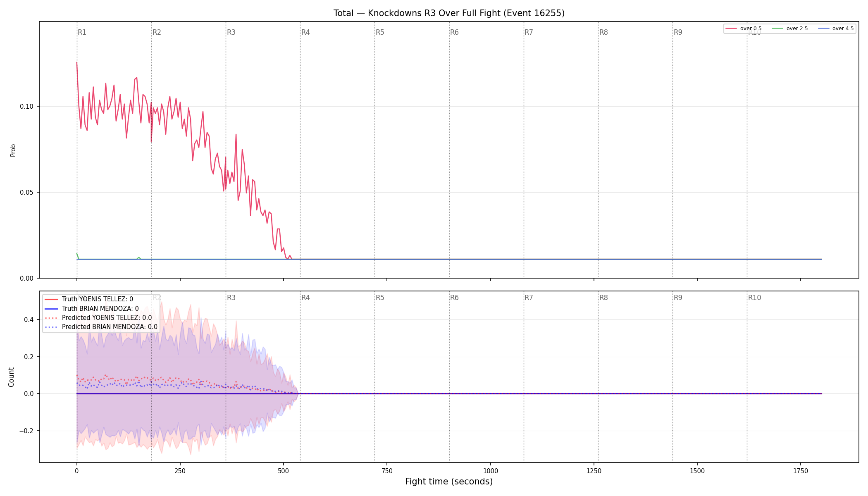Click the R4 round marker in top chart
Screen dimensions: 868x496
click(305, 32)
